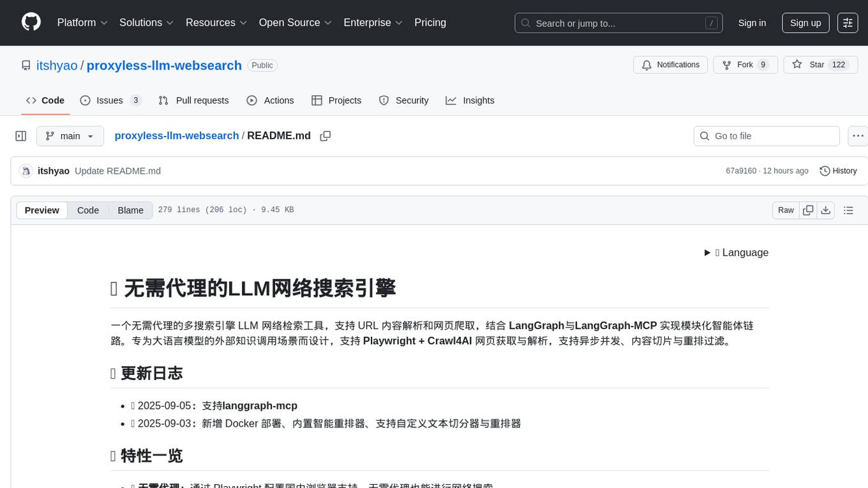Open commit 67a9160
Image resolution: width=868 pixels, height=488 pixels.
(x=741, y=171)
